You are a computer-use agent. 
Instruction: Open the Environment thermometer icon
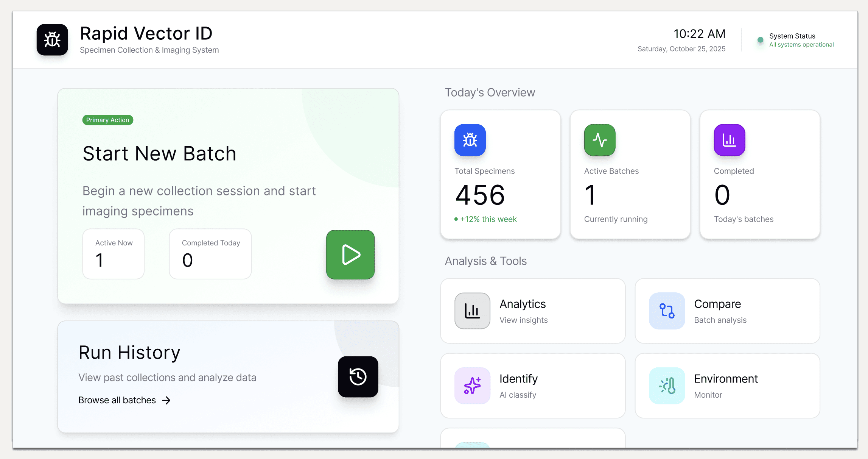[x=667, y=386]
